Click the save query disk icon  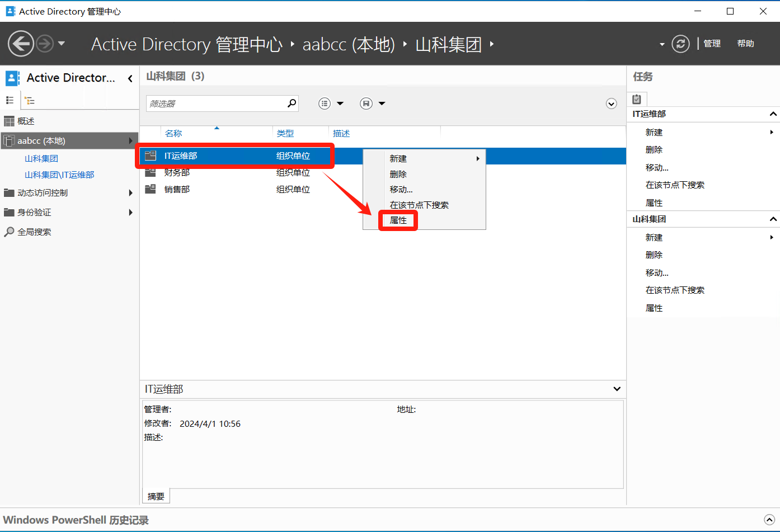tap(366, 103)
